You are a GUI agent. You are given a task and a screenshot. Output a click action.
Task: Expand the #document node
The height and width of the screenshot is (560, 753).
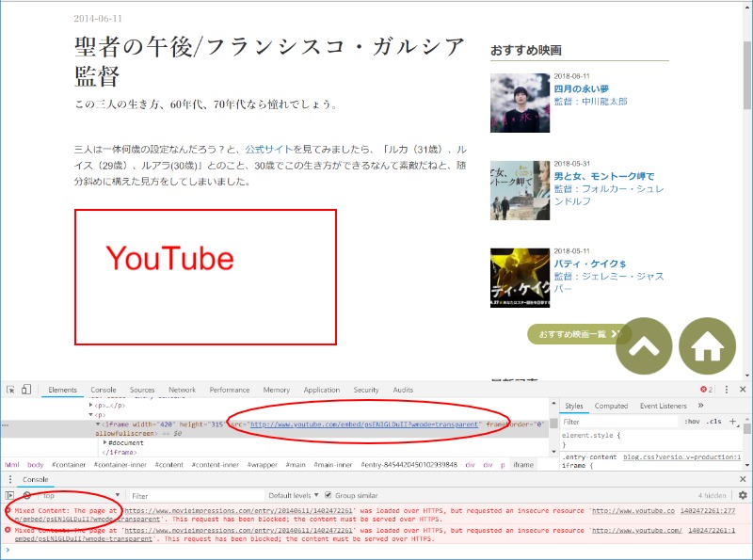point(105,442)
